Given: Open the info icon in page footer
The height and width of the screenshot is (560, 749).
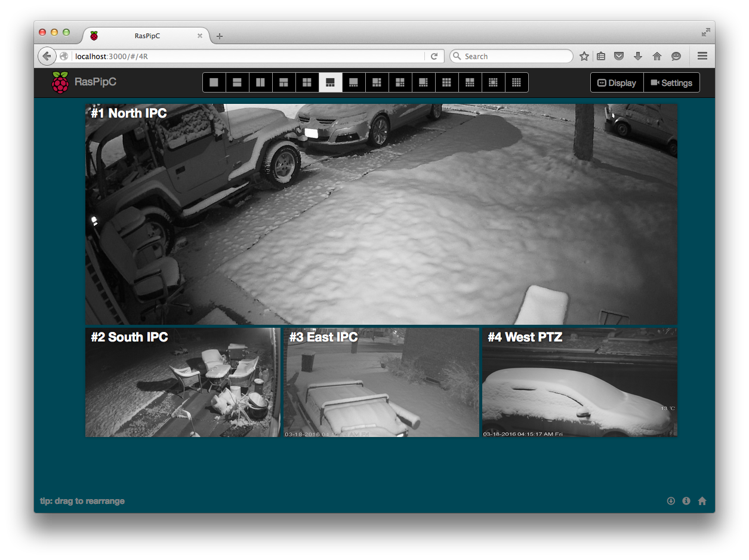Looking at the screenshot, I should point(686,501).
